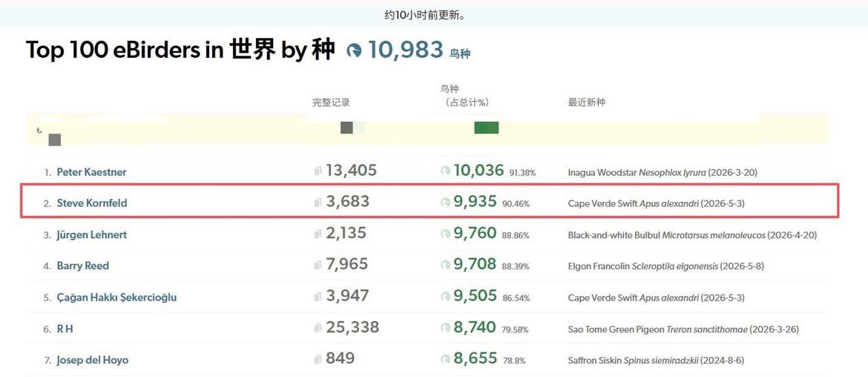Click the 88.39% percentage value

[516, 267]
